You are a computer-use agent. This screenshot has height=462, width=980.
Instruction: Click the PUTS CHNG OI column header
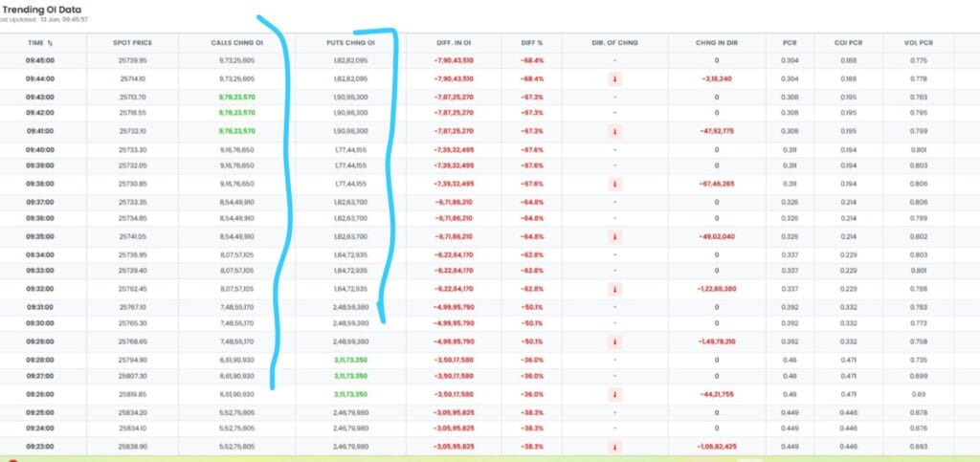tap(346, 43)
